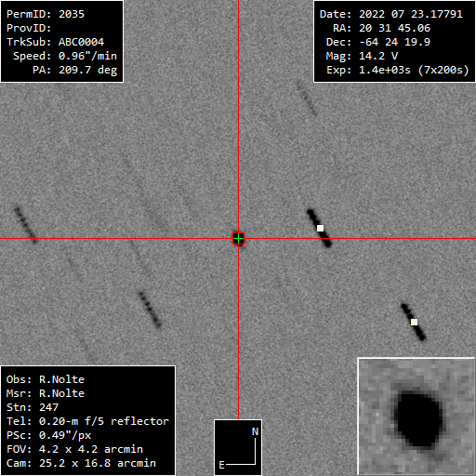
Task: Click the Obs: R.Nolte line
Action: 46,379
